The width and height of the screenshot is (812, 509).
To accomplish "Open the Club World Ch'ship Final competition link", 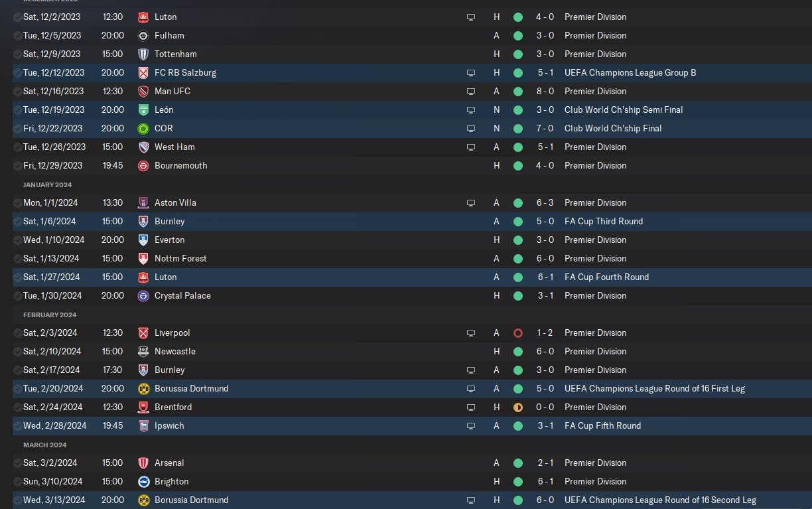I will coord(613,128).
